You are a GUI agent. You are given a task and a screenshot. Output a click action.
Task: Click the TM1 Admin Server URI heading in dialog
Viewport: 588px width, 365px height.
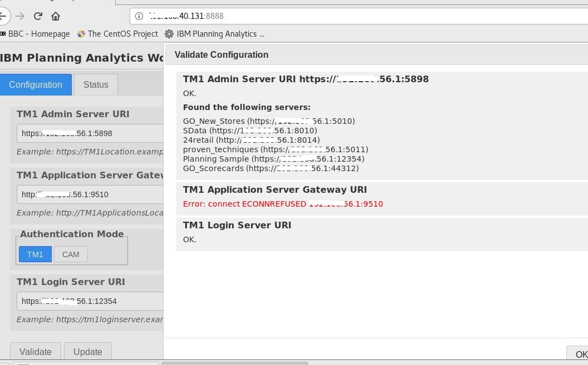point(305,79)
